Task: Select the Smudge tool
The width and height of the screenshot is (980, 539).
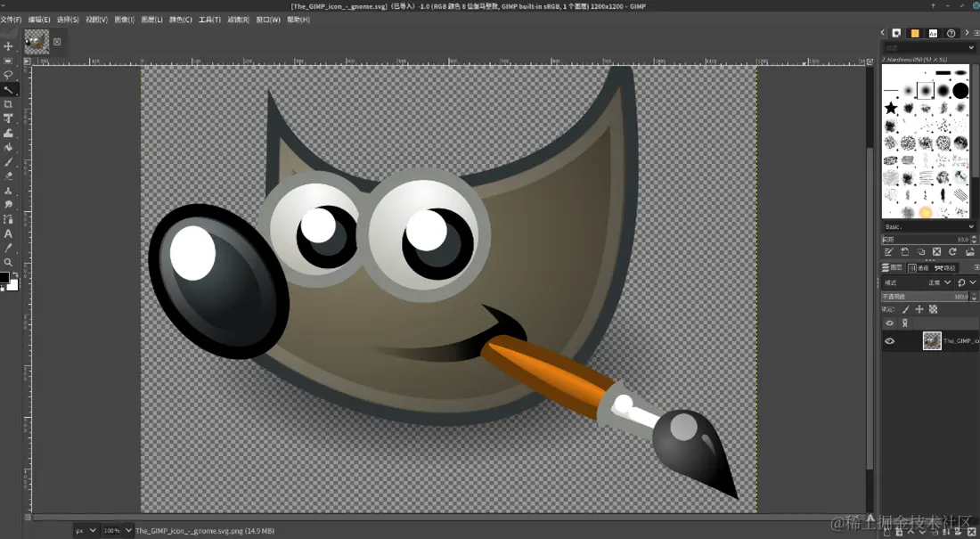Action: (8, 205)
